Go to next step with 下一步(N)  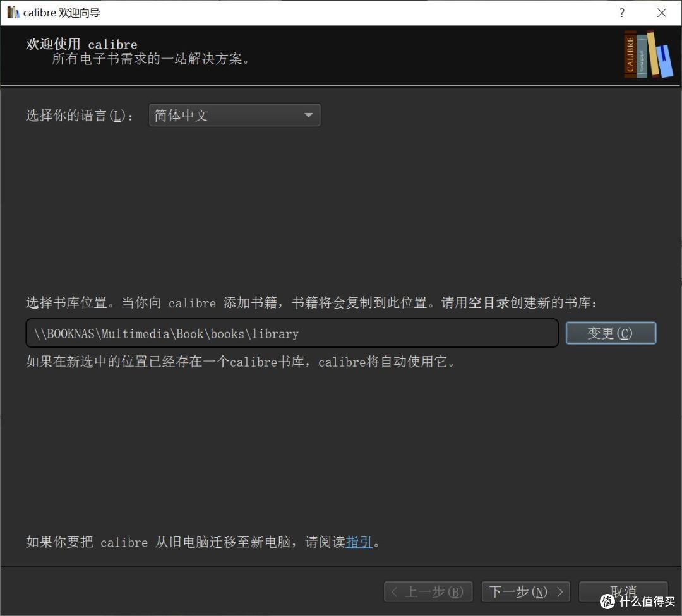(525, 591)
